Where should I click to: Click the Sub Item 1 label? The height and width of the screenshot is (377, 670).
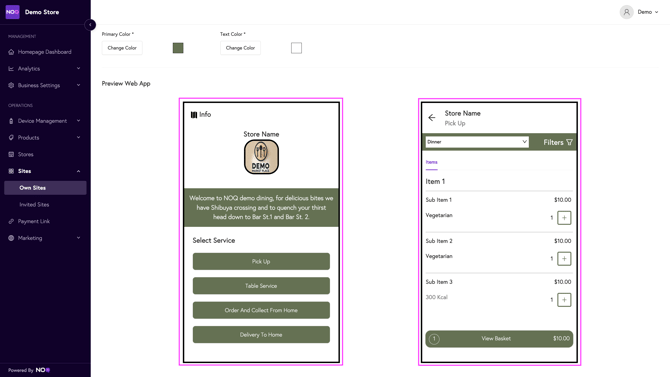click(438, 200)
